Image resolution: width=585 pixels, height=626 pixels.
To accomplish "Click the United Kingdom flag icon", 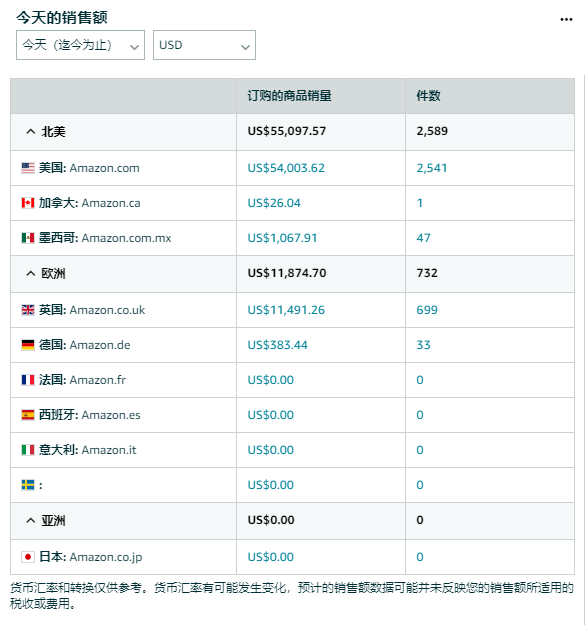I will 28,310.
